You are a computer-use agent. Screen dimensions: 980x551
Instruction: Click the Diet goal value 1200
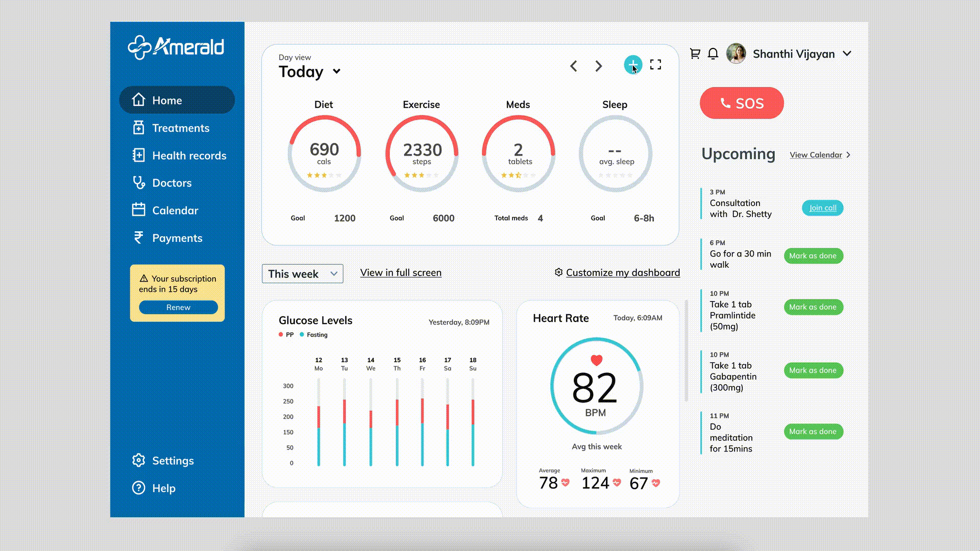pos(345,218)
